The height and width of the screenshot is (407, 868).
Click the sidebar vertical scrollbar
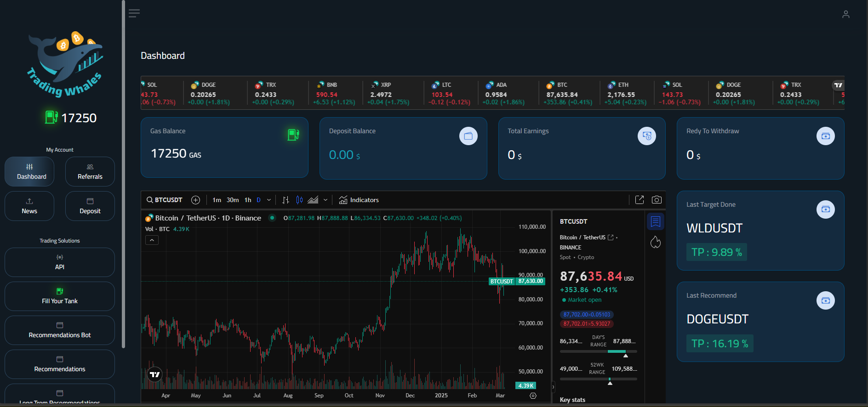[123, 175]
